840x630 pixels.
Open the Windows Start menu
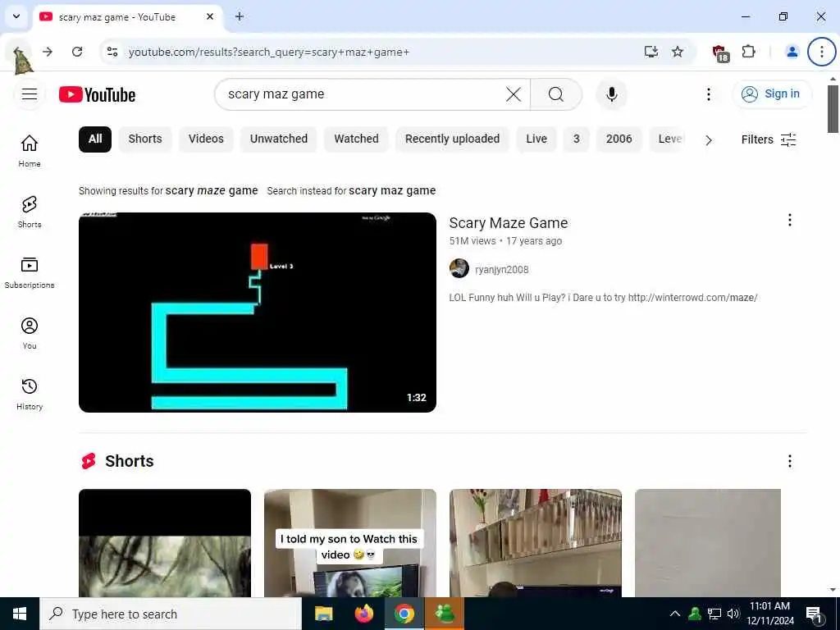pyautogui.click(x=20, y=614)
